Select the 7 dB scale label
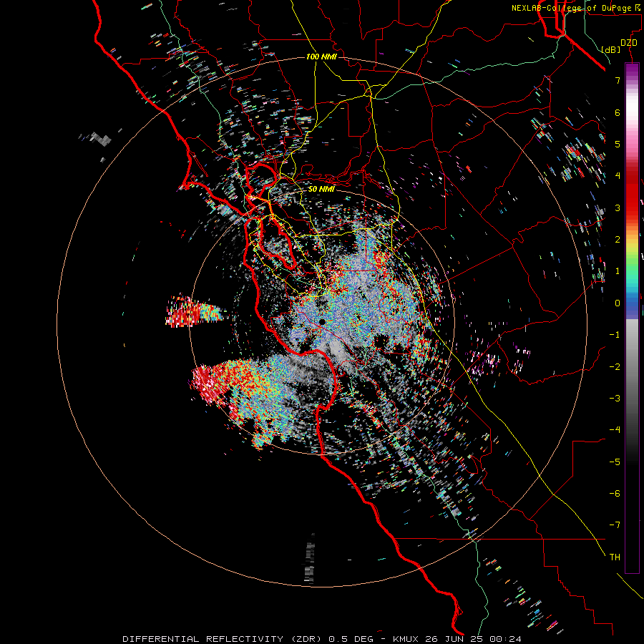 pos(618,80)
